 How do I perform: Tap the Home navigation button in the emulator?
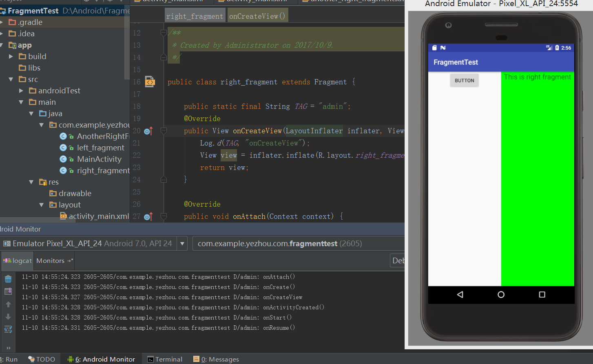tap(501, 294)
